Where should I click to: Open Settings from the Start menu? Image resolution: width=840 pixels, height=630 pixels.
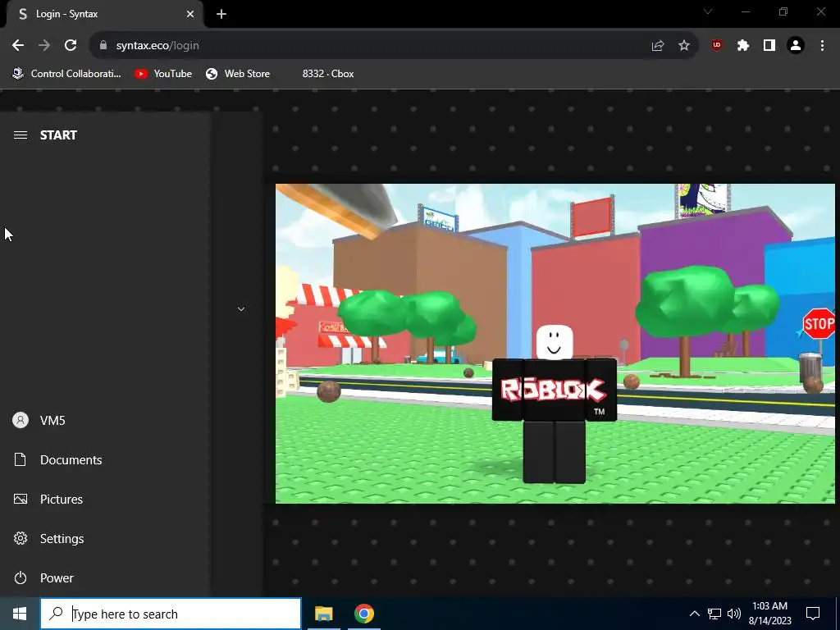(x=104, y=538)
